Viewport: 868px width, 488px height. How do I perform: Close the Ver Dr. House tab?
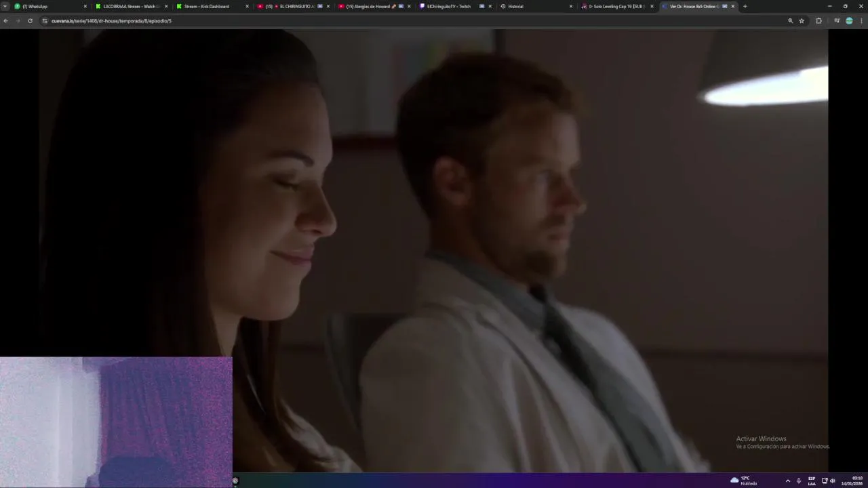click(732, 6)
